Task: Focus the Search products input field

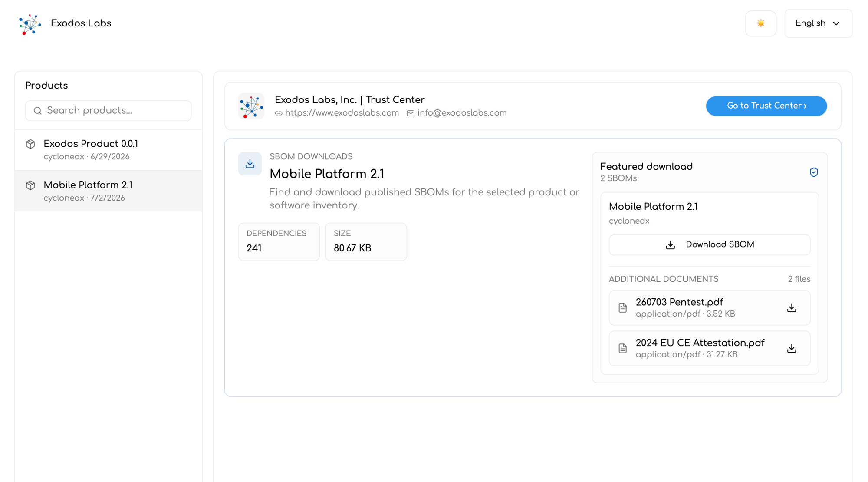Action: pos(108,111)
